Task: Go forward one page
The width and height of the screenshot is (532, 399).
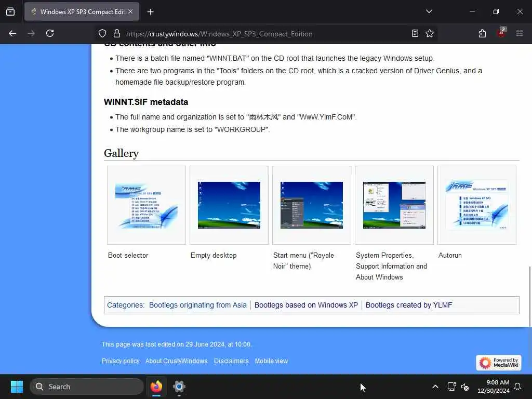Action: [x=31, y=33]
